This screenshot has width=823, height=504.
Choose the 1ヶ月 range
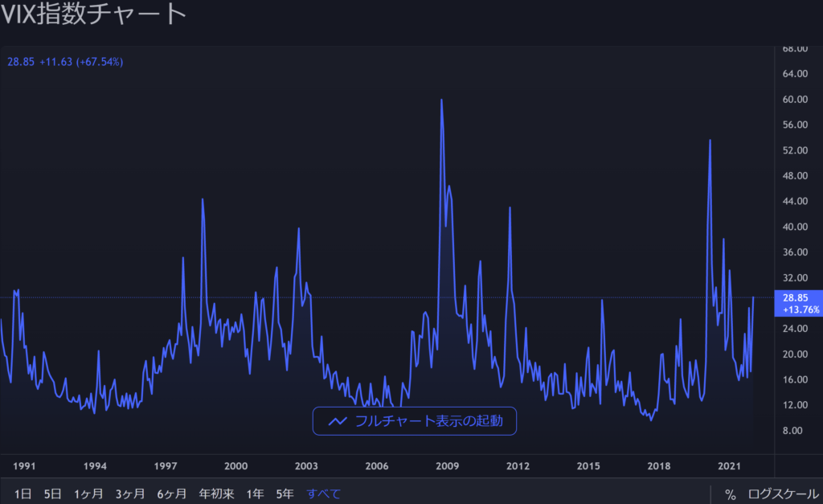click(88, 494)
